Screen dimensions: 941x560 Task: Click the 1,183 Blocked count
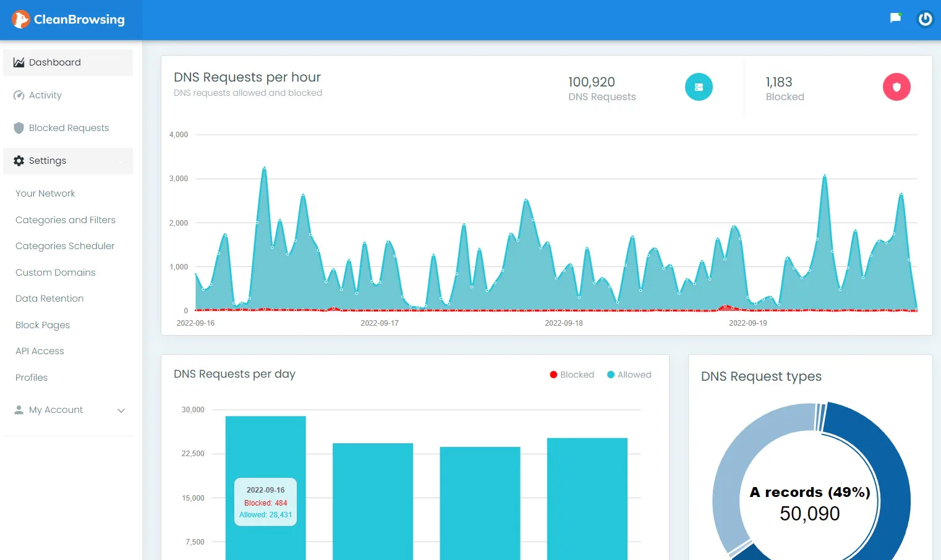tap(779, 82)
